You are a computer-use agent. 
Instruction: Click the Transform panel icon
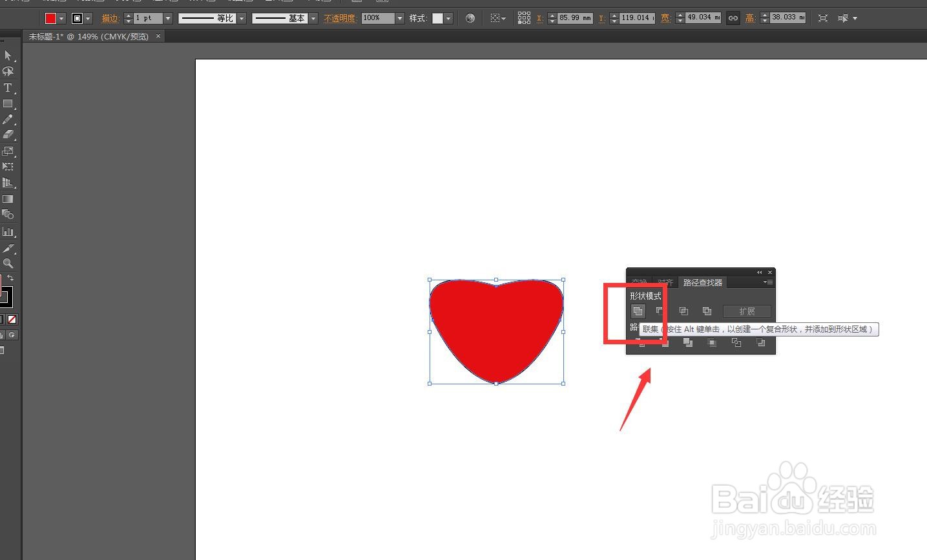[823, 18]
